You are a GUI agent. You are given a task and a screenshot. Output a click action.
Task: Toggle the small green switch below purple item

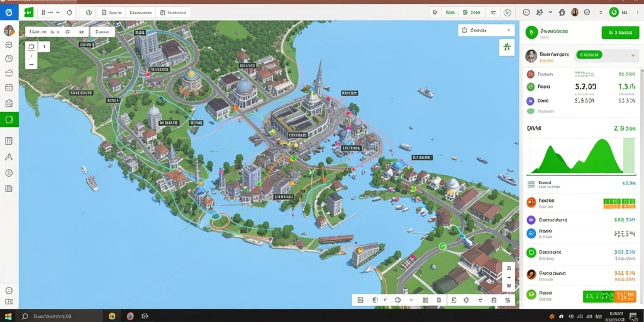tap(531, 111)
